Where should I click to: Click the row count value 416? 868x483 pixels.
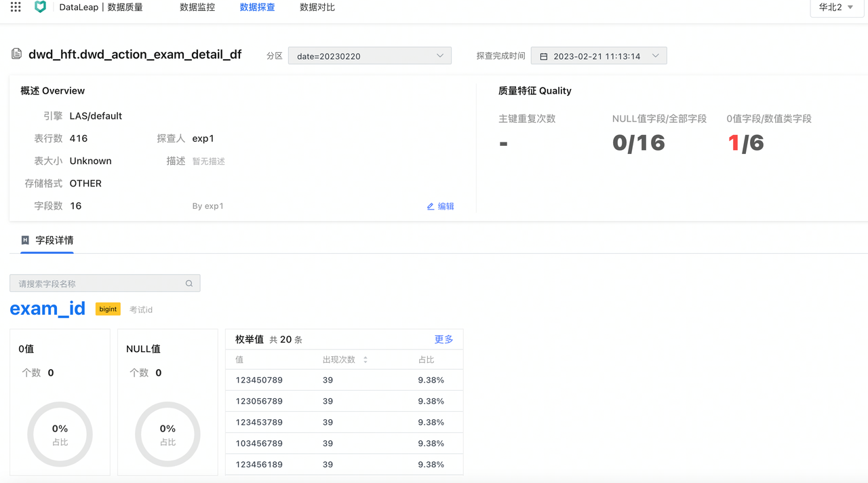pyautogui.click(x=79, y=138)
